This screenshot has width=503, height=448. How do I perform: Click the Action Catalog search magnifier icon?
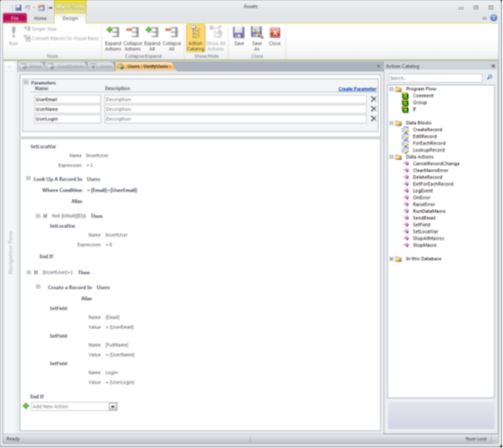[490, 77]
